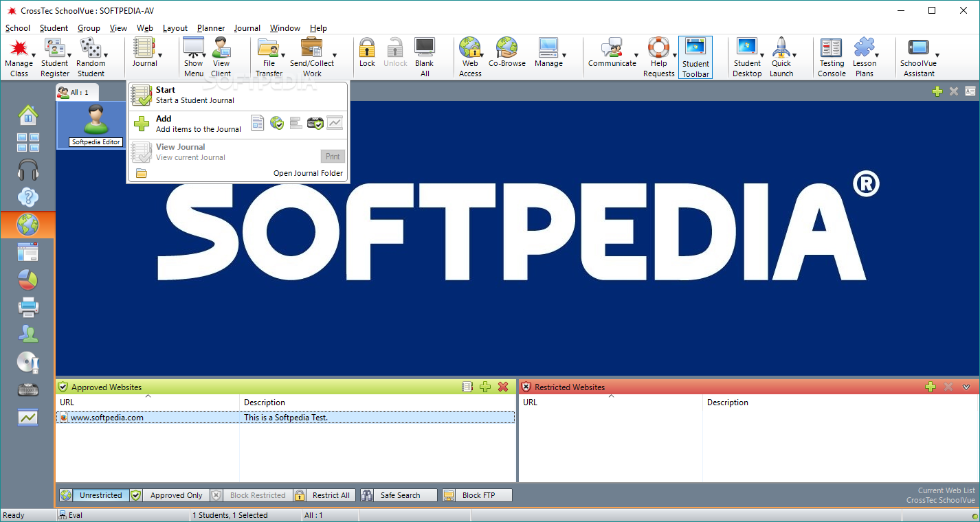980x522 pixels.
Task: Open keyboard monitoring view in sidebar
Action: 28,389
